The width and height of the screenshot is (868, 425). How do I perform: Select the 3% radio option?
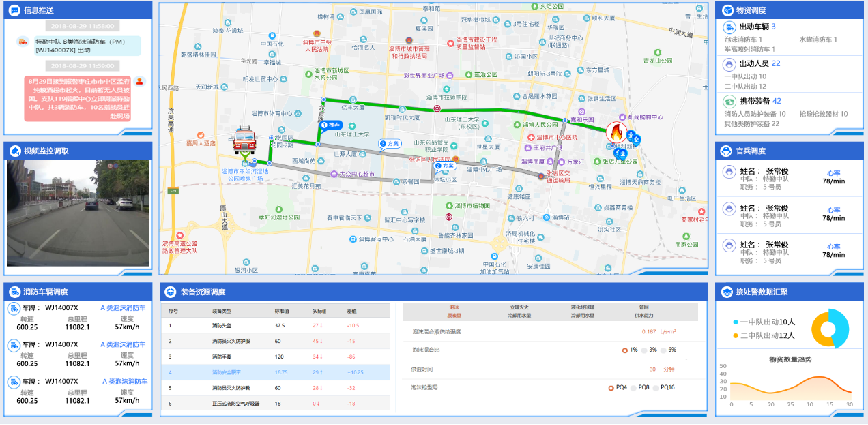[645, 349]
